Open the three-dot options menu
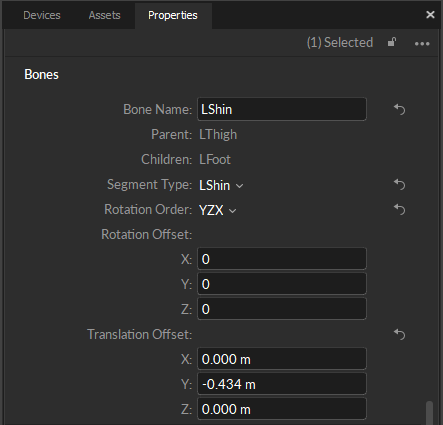This screenshot has height=425, width=443. point(422,44)
